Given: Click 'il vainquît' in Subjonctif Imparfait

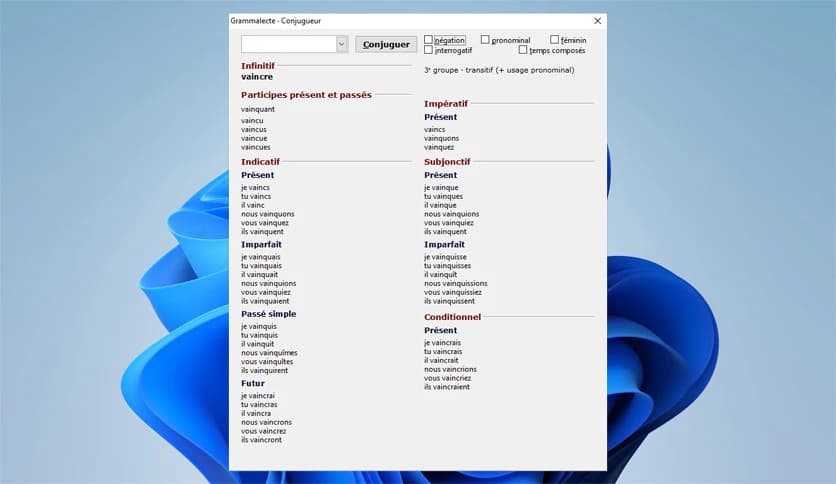Looking at the screenshot, I should 440,275.
